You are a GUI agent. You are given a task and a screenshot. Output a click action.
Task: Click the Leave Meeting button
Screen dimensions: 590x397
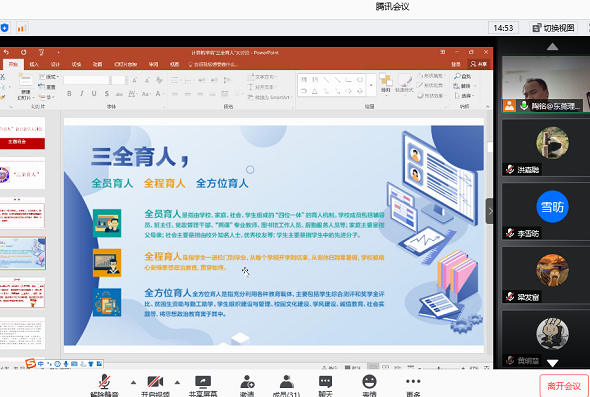[564, 386]
